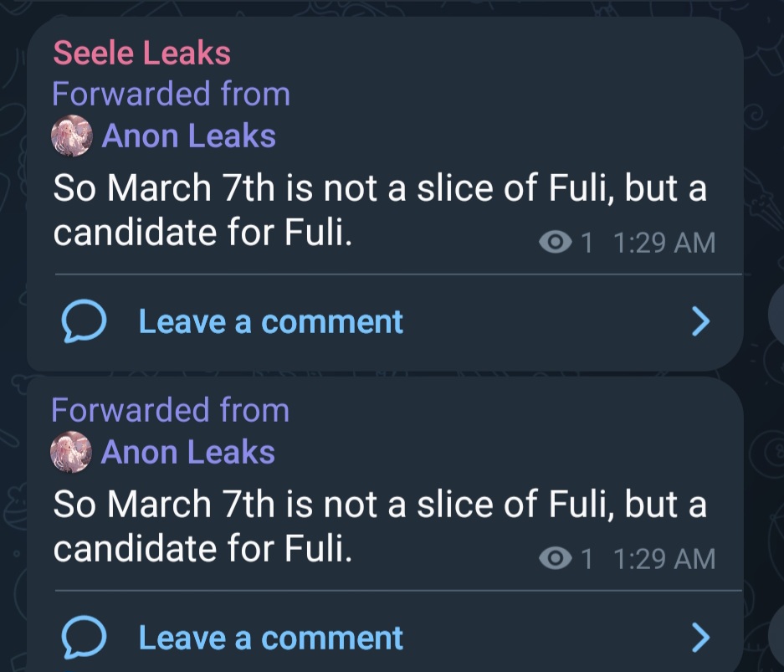
Task: Click the 1:29 AM timestamp on second post
Action: pos(664,559)
